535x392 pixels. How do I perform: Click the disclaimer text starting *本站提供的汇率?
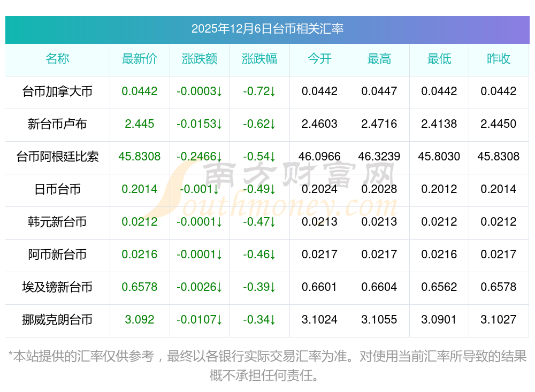[x=267, y=366]
